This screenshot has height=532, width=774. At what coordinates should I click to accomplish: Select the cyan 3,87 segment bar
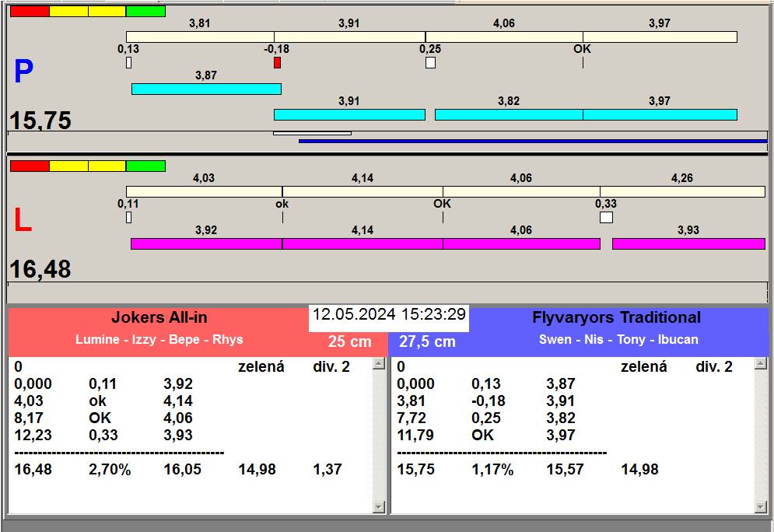[x=206, y=89]
